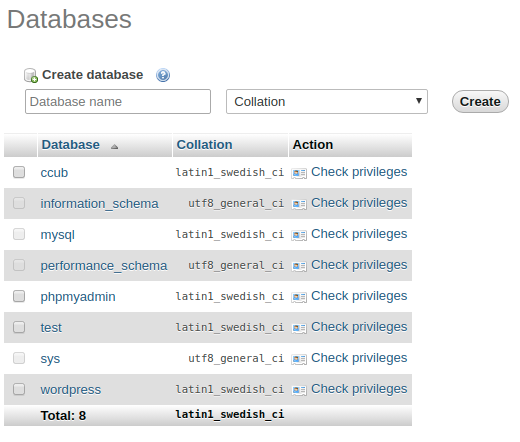This screenshot has height=442, width=520.
Task: Click privileges icon in phpmyadmin row
Action: [x=299, y=297]
